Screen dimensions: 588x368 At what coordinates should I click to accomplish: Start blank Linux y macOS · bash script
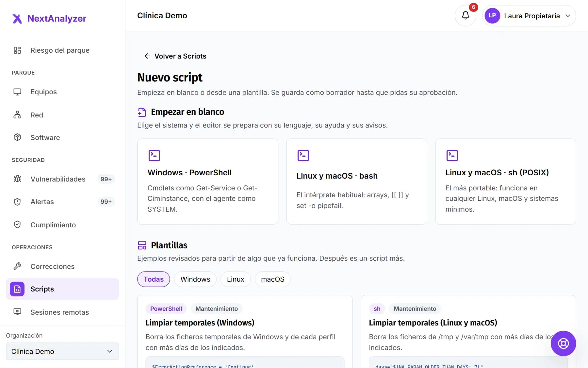click(357, 182)
